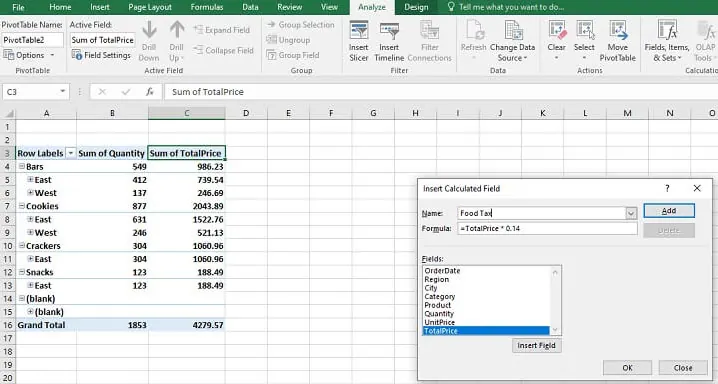Click the Sum of Quantity header cell
The height and width of the screenshot is (384, 718).
coord(112,153)
